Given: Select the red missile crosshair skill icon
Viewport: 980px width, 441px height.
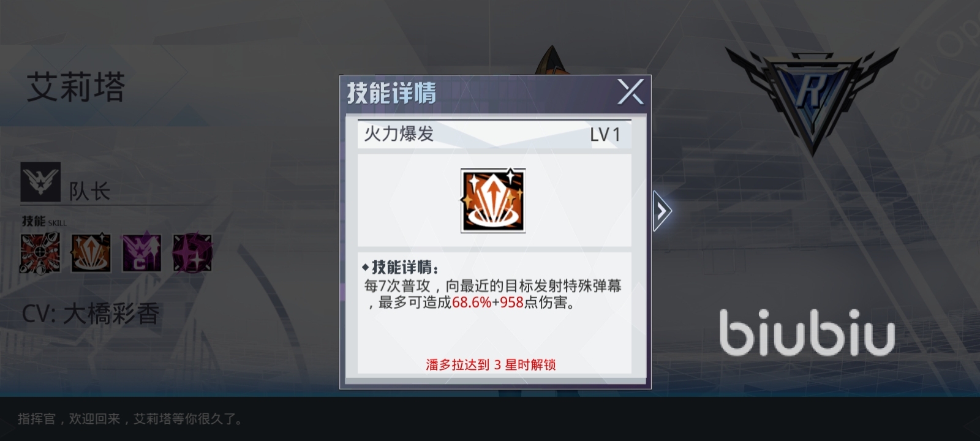Looking at the screenshot, I should (x=40, y=253).
